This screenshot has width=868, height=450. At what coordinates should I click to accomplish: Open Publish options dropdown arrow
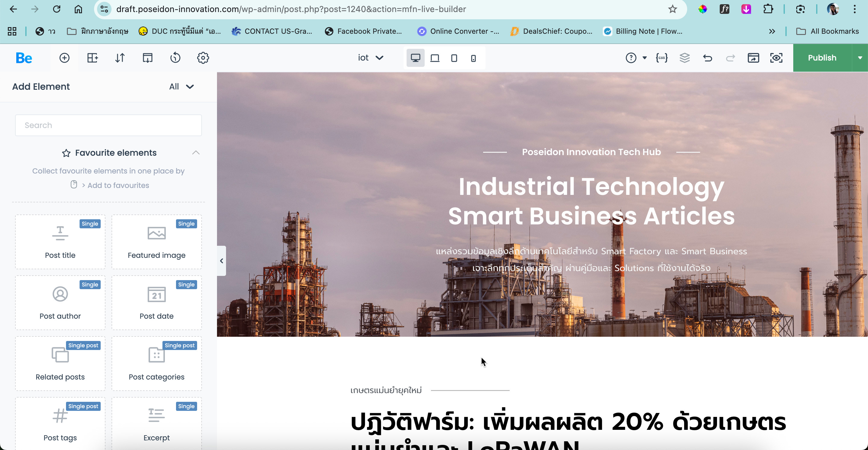[860, 58]
